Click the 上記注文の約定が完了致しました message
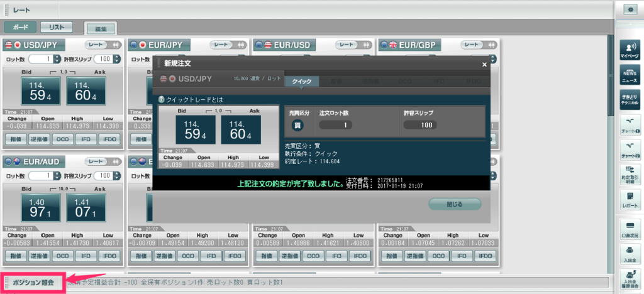This screenshot has width=644, height=294. click(291, 183)
